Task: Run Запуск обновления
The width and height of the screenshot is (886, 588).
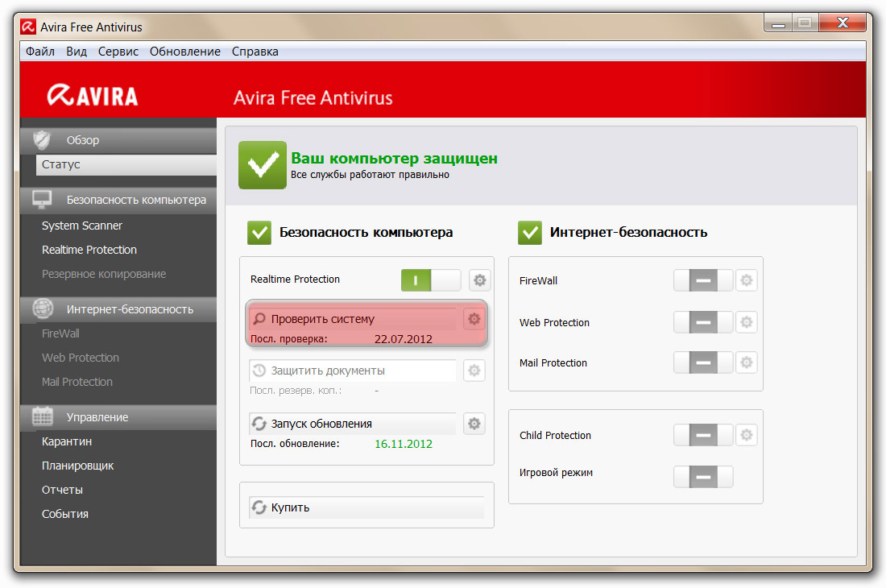Action: (x=353, y=424)
